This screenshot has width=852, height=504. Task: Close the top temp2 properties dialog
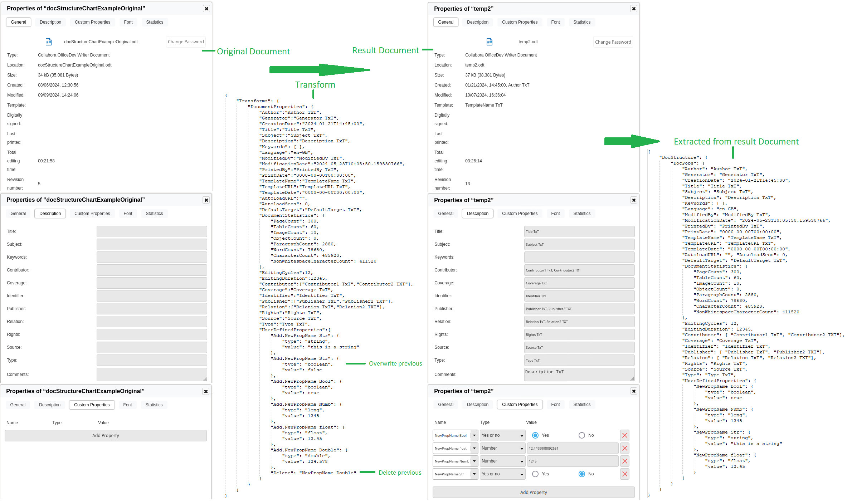pyautogui.click(x=634, y=9)
